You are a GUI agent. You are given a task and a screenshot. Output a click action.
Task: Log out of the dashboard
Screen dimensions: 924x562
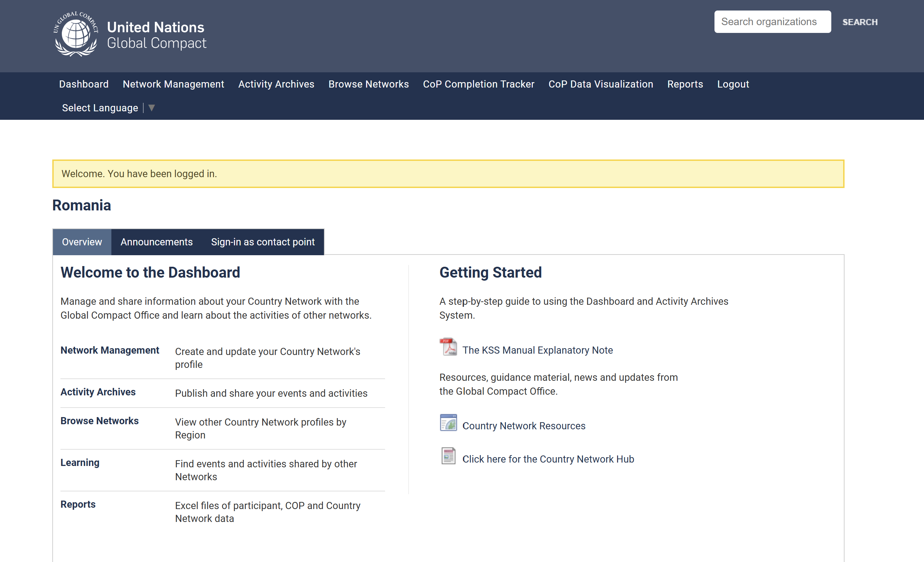(x=733, y=84)
